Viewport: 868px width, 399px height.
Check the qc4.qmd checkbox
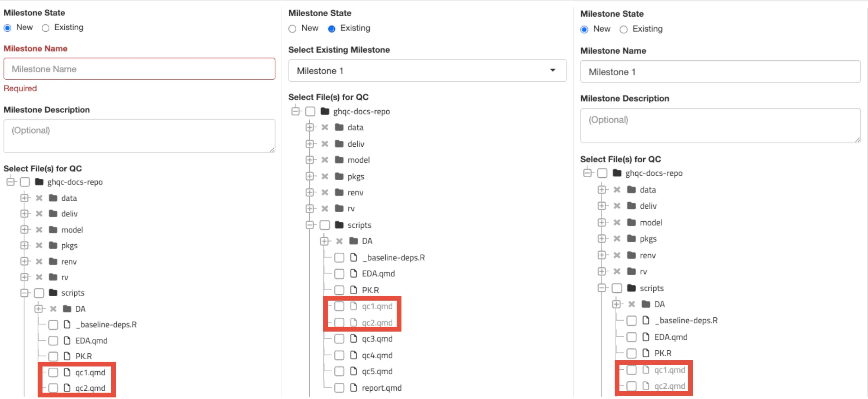click(x=339, y=355)
